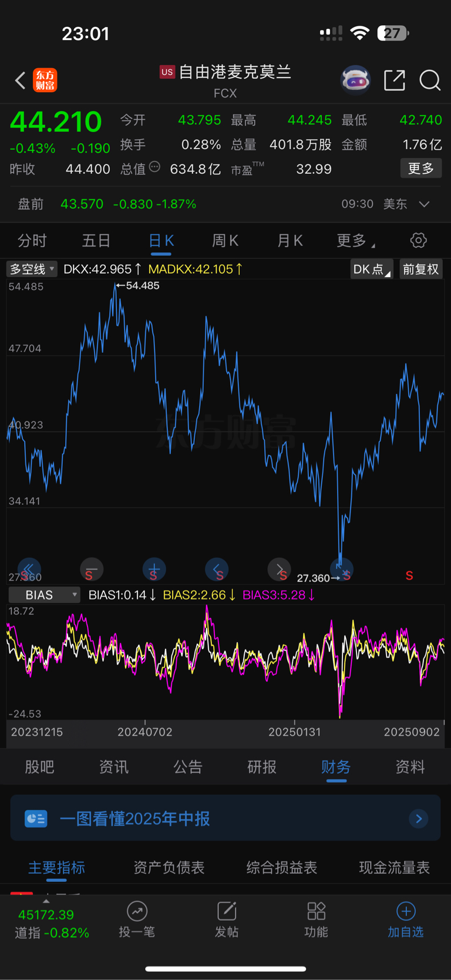Open the 研报 tab
The image size is (451, 980).
click(262, 767)
